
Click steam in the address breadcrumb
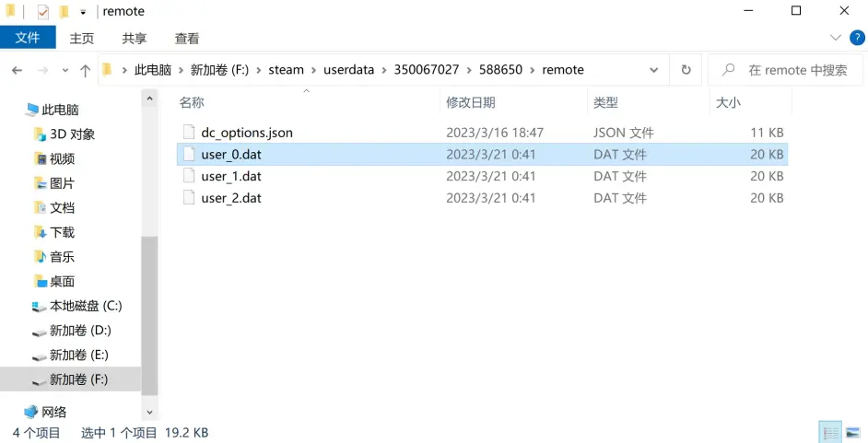click(x=286, y=70)
